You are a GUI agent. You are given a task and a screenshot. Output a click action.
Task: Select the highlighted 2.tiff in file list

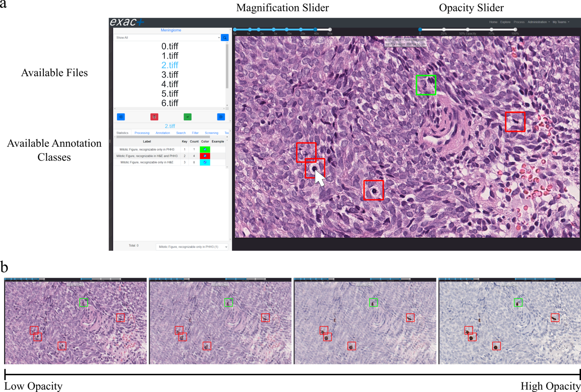click(x=170, y=65)
